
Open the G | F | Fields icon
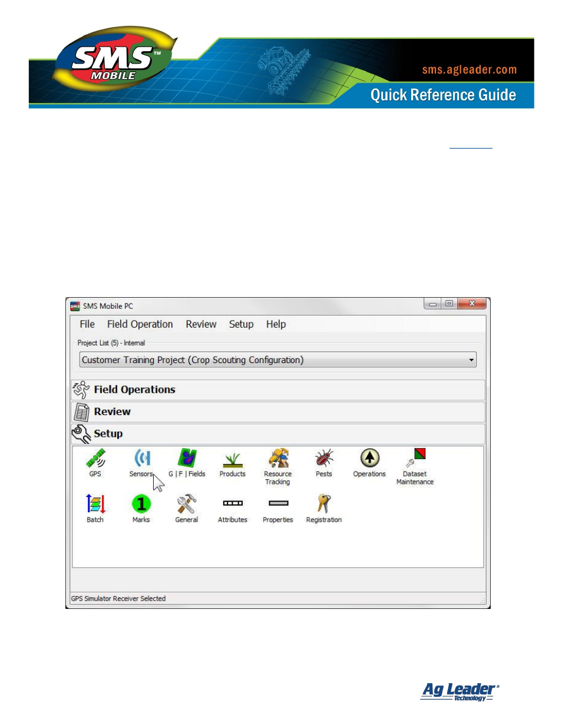(187, 459)
